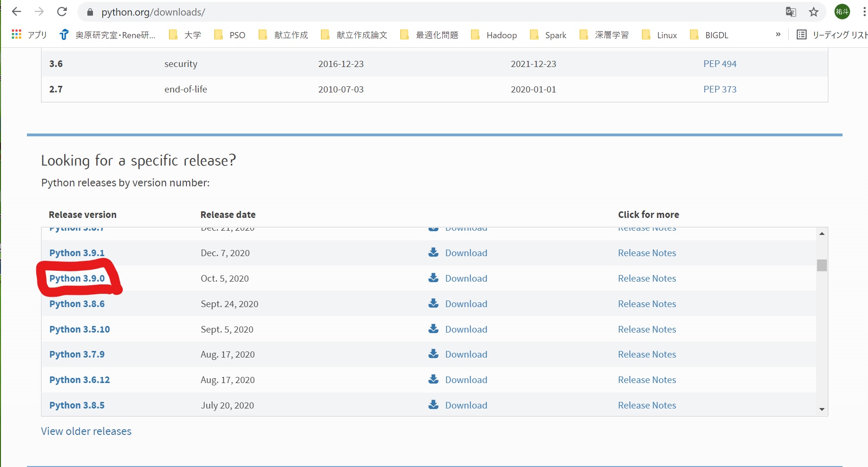Click the browser back arrow
The width and height of the screenshot is (868, 467).
point(17,12)
